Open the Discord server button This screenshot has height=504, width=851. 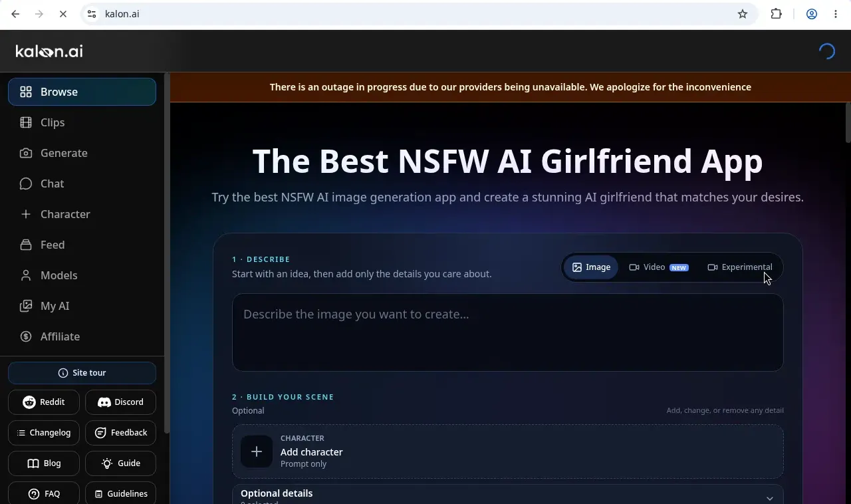coord(120,402)
